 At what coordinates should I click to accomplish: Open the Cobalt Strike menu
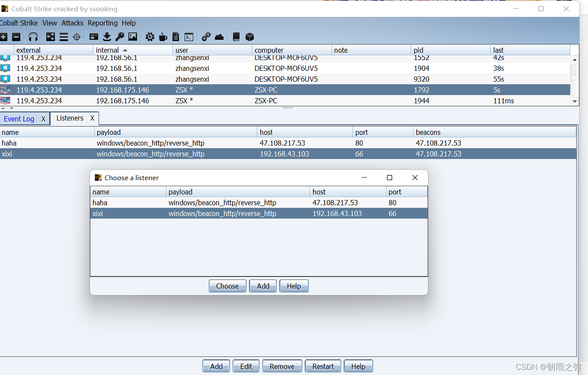click(19, 23)
